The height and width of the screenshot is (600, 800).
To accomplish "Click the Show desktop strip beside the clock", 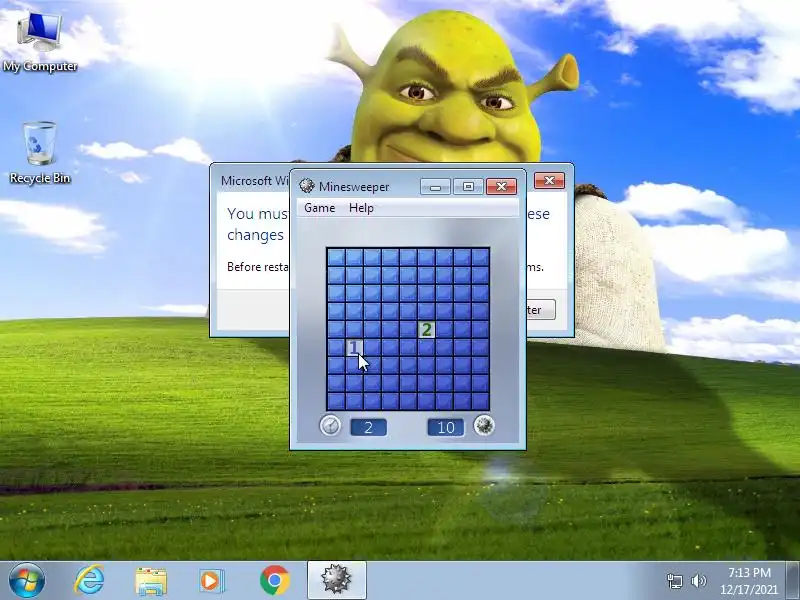I will click(792, 580).
